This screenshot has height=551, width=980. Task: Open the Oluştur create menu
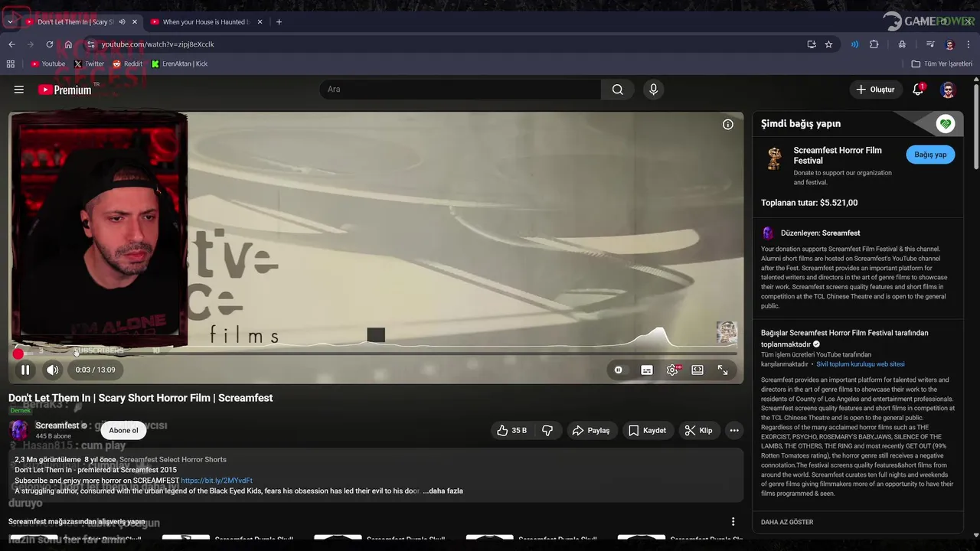click(x=875, y=90)
